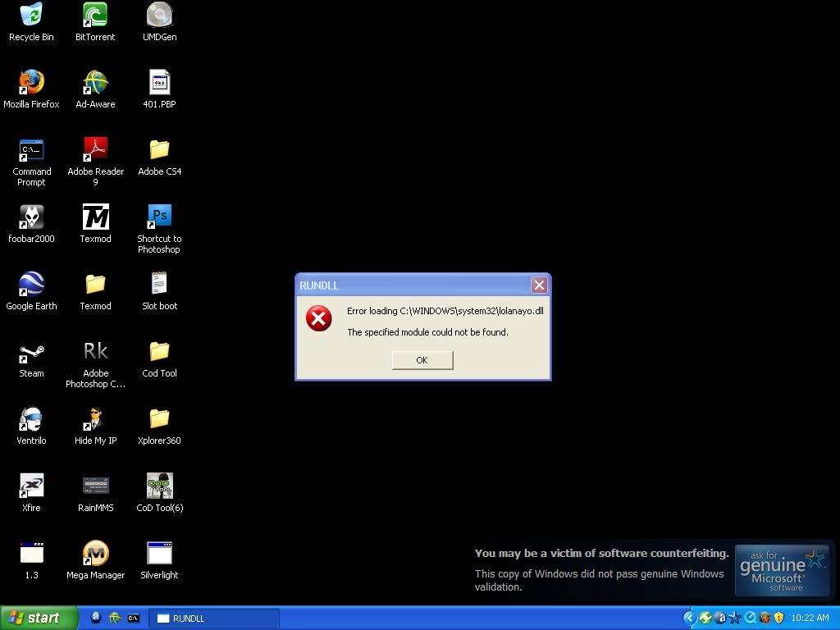
Task: Select the BitTorrent desktop shortcut
Action: pyautogui.click(x=95, y=16)
